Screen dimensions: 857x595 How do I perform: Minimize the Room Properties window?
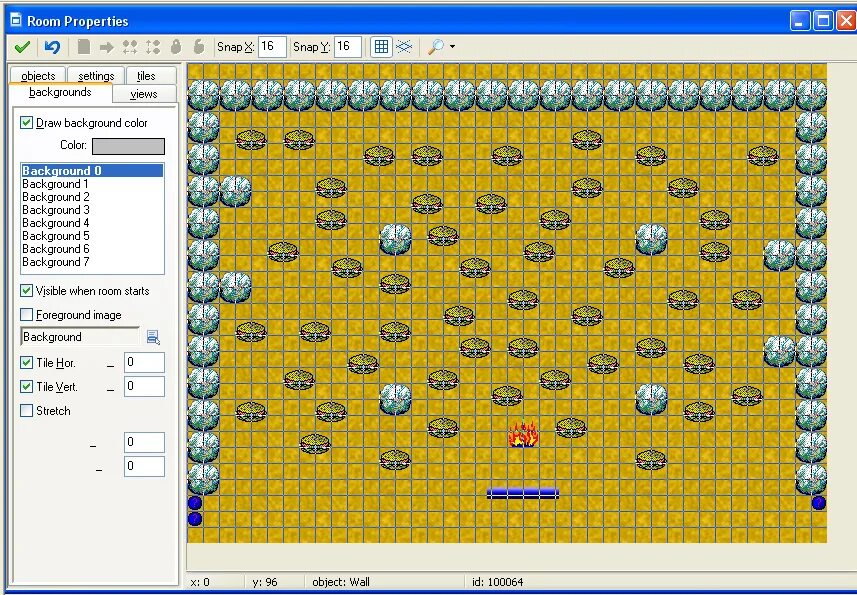click(x=800, y=21)
